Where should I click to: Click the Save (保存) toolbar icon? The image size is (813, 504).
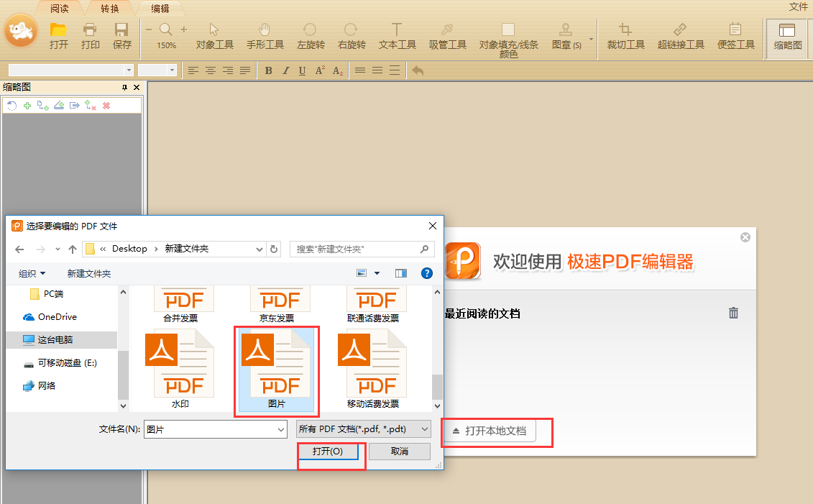click(x=121, y=36)
